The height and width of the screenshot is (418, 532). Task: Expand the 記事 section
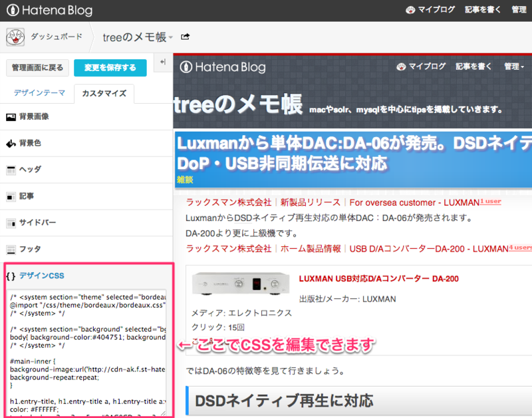86,196
